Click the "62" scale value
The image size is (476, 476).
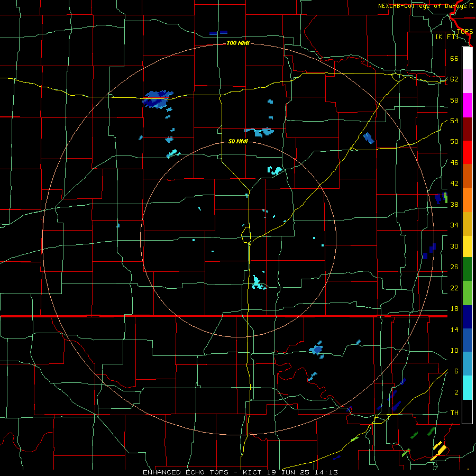click(454, 79)
